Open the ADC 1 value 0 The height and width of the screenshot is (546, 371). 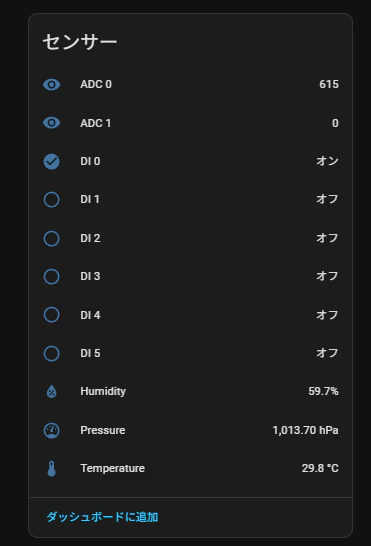[x=335, y=123]
